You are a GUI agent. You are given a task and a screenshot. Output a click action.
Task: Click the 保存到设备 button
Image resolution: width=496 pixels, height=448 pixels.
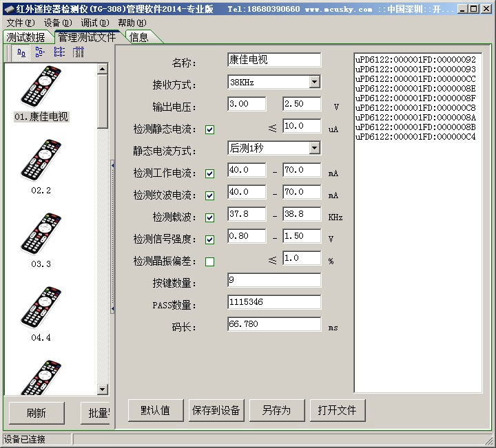click(x=216, y=410)
